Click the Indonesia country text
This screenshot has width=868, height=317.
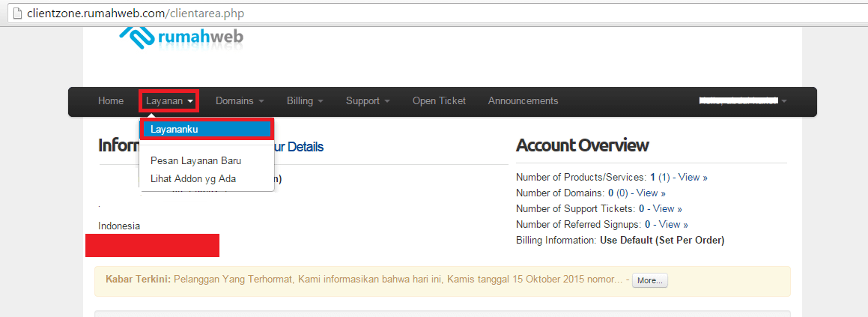tap(119, 226)
